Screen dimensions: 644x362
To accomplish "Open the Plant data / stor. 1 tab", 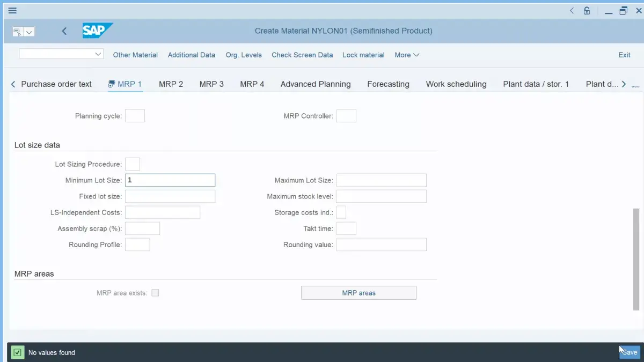I will point(536,84).
